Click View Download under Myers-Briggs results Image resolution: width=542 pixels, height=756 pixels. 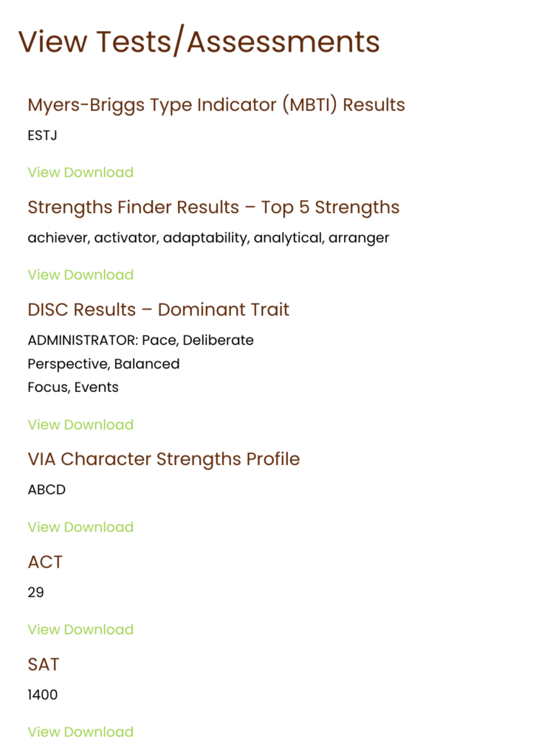(x=80, y=172)
